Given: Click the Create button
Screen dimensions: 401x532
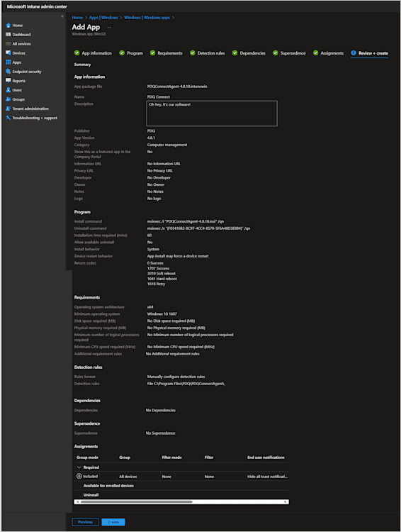Looking at the screenshot, I should point(113,522).
